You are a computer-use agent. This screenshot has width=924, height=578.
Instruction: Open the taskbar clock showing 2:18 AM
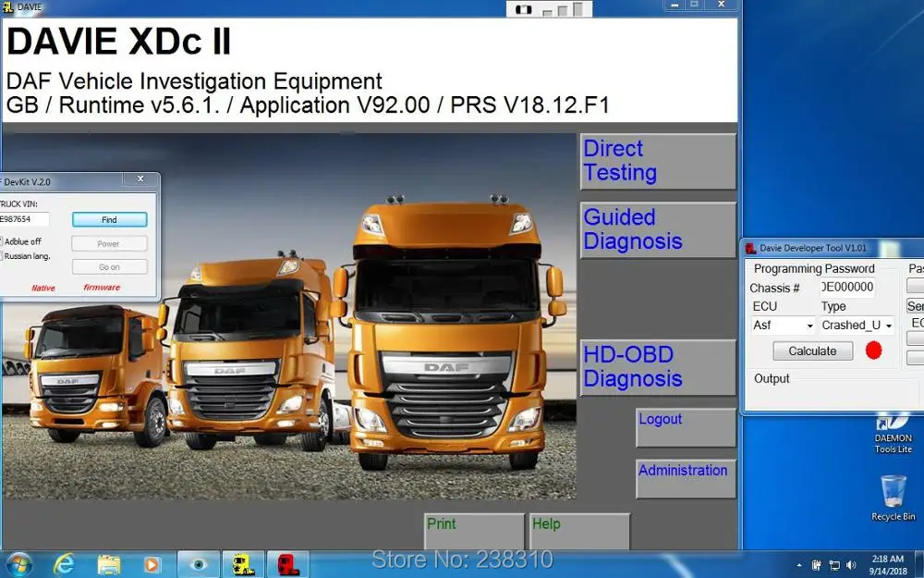coord(888,564)
